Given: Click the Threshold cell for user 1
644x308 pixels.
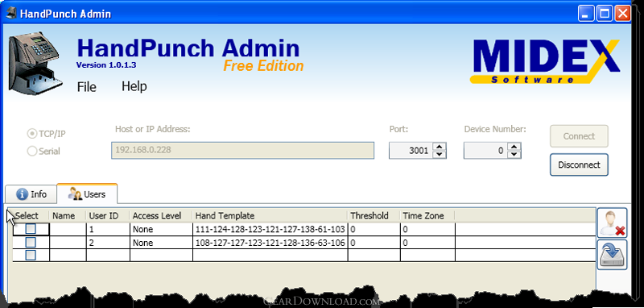Looking at the screenshot, I should (x=374, y=229).
